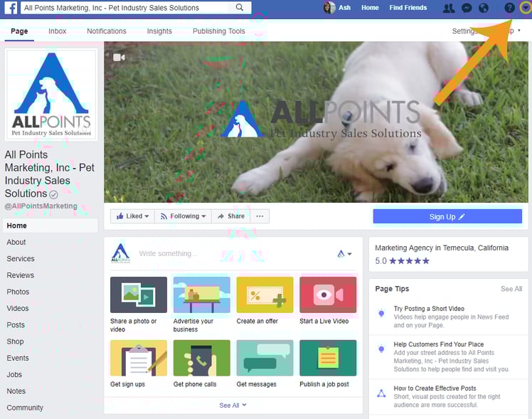This screenshot has height=419, width=532.
Task: Select Notes in left sidebar
Action: pyautogui.click(x=16, y=391)
